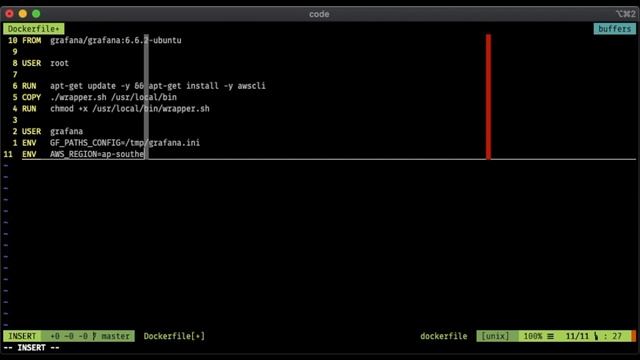
Task: Click apt-get update -y command text
Action: (x=90, y=86)
